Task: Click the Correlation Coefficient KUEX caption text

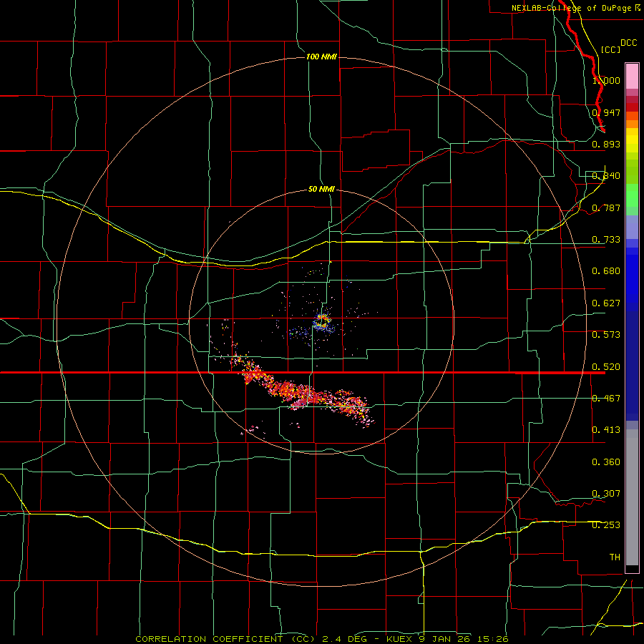Action: coord(322,639)
